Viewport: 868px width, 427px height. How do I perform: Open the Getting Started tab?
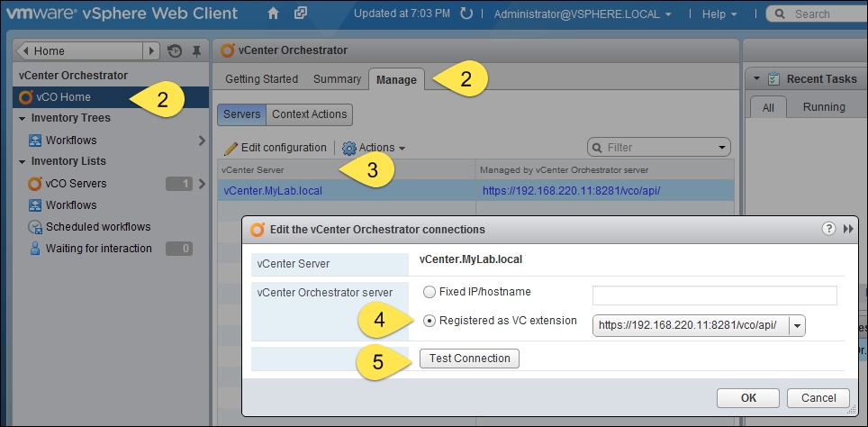(261, 79)
